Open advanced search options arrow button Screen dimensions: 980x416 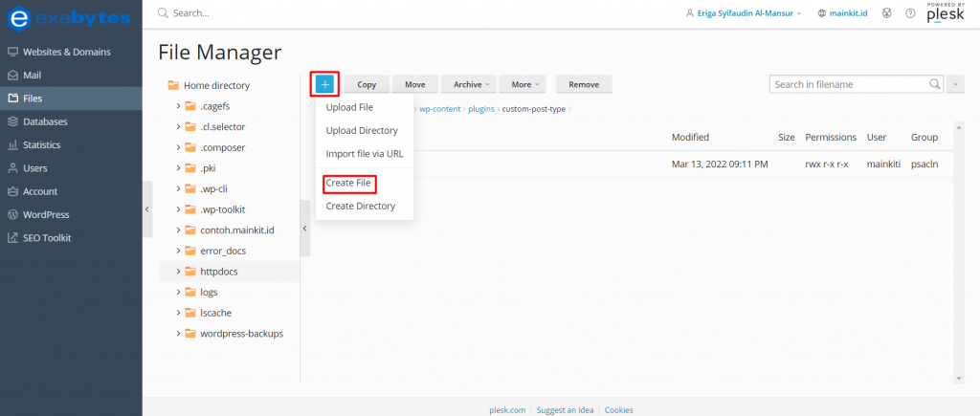click(x=956, y=84)
